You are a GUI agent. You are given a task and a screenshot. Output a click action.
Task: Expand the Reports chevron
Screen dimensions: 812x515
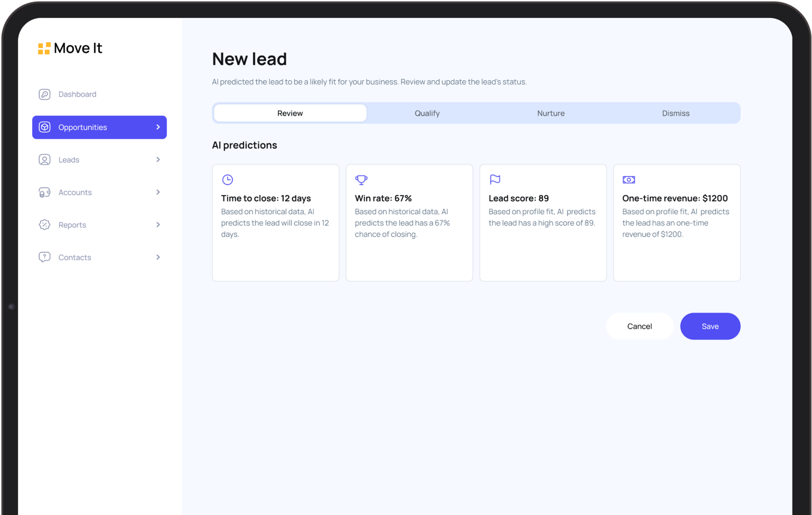[x=158, y=225]
